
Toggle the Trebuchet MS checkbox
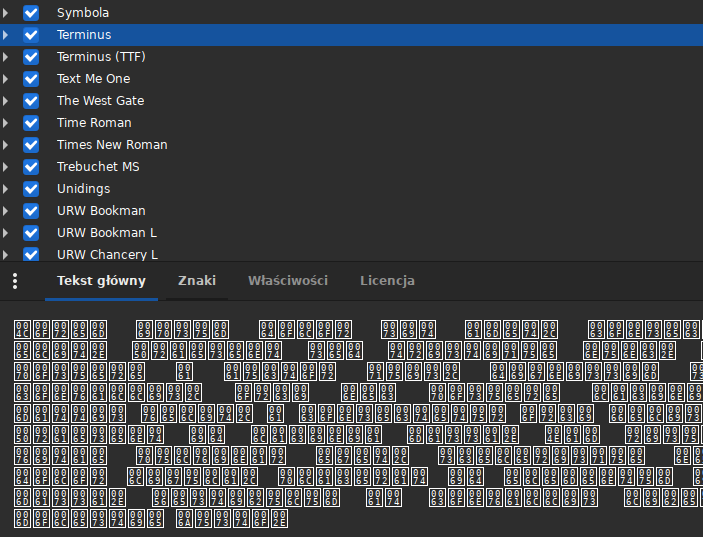pos(31,166)
